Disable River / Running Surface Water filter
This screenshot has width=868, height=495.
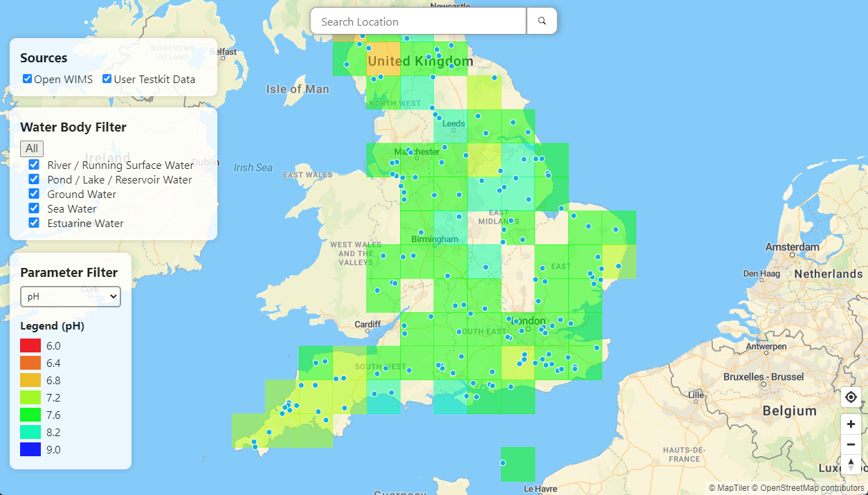34,165
